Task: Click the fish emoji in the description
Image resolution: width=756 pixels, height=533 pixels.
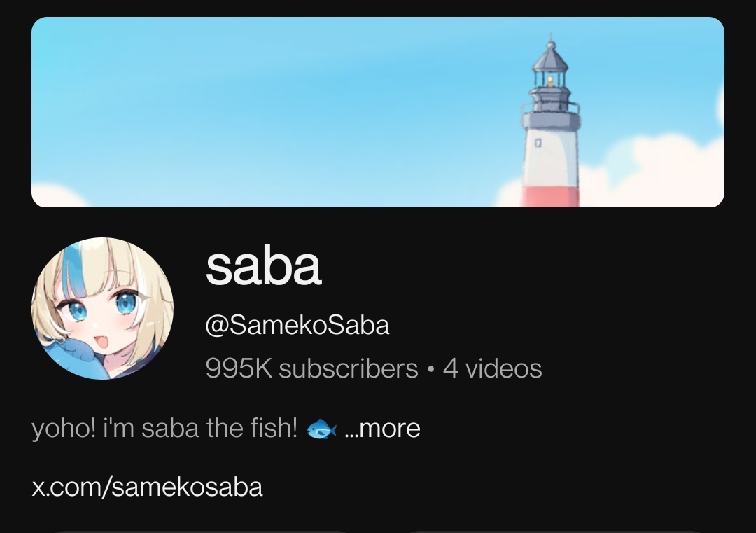Action: point(321,429)
